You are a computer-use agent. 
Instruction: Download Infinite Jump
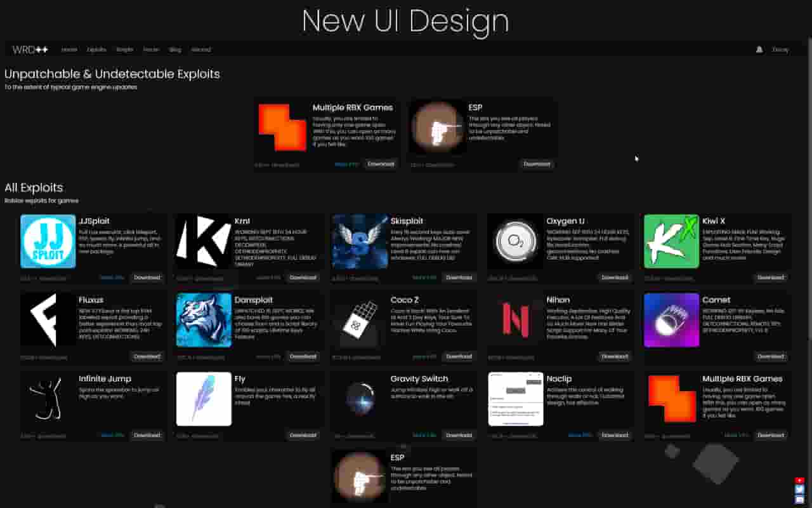[147, 435]
